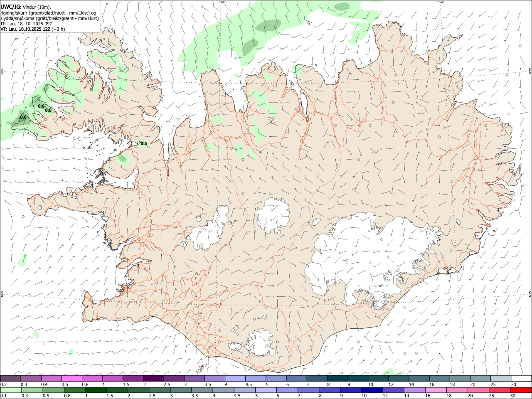The image size is (532, 399).
Task: Pick the upper legend swatch between 2.5 and 3
Action: [x=174, y=378]
